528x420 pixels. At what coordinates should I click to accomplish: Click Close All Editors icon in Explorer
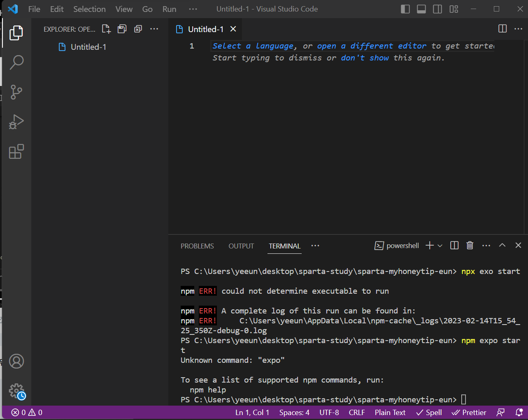point(138,29)
